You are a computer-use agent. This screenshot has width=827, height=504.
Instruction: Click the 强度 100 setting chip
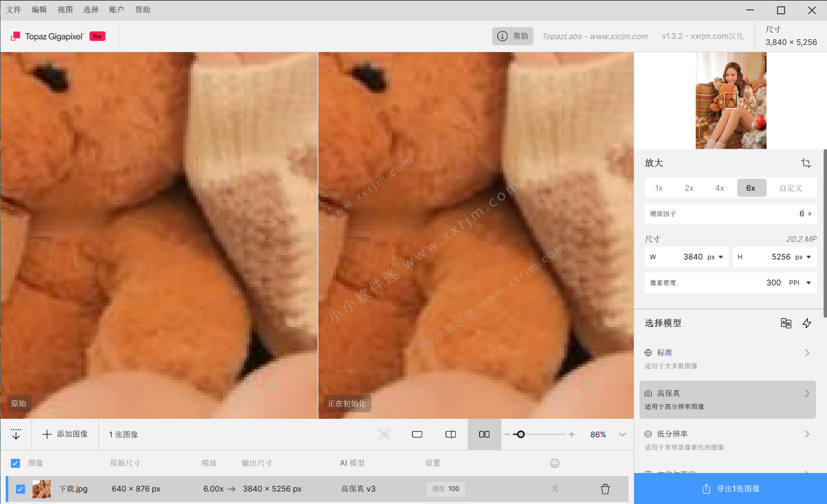point(446,489)
